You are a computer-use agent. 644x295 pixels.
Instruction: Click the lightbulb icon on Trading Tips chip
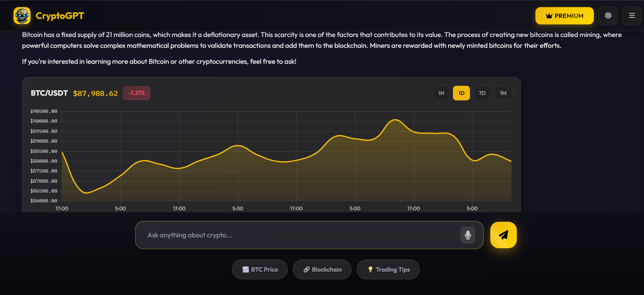tap(370, 269)
